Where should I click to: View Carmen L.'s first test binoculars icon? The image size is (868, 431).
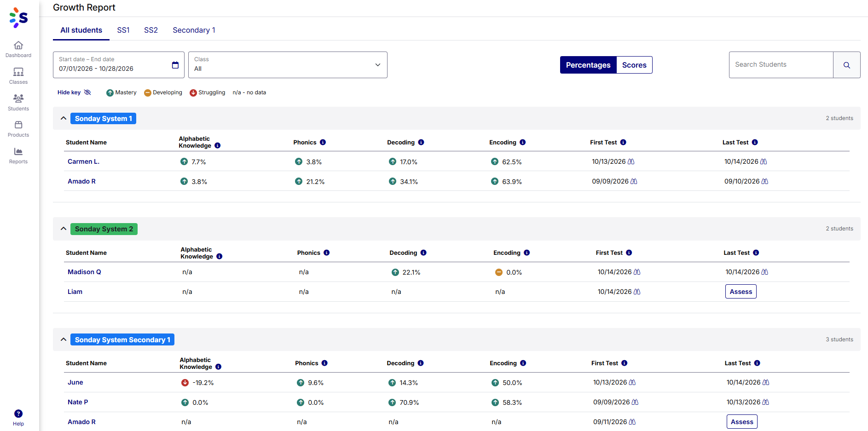[631, 161]
